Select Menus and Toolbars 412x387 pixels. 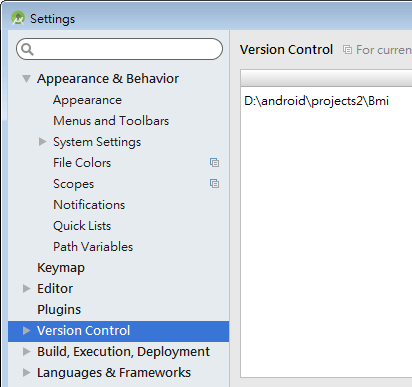tap(111, 121)
